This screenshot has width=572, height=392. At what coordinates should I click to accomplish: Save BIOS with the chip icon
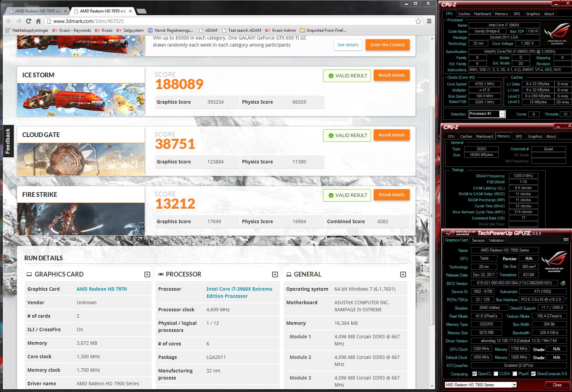click(x=563, y=283)
